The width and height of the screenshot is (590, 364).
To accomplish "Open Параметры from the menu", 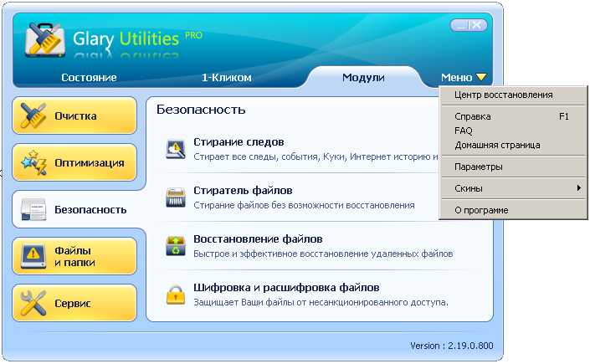I will click(513, 167).
